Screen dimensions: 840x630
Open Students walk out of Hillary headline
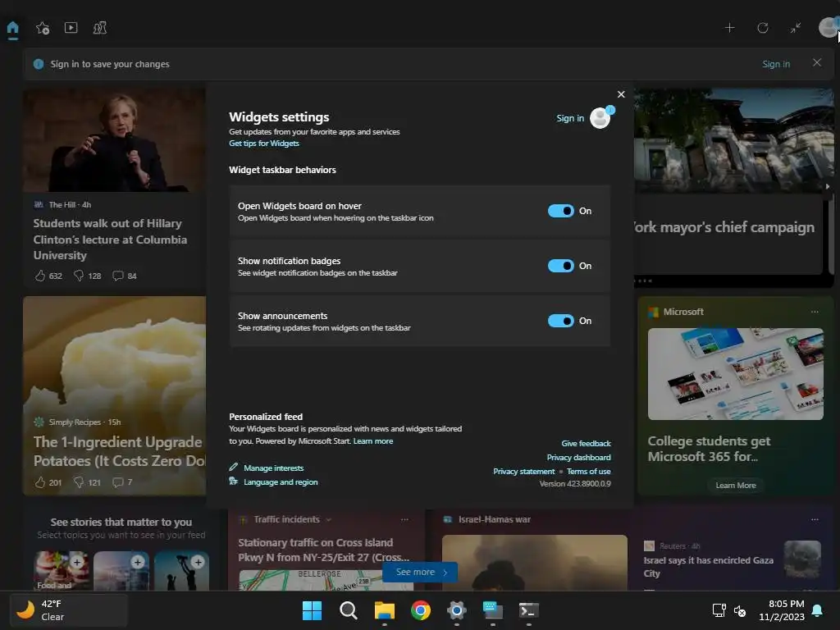[110, 239]
